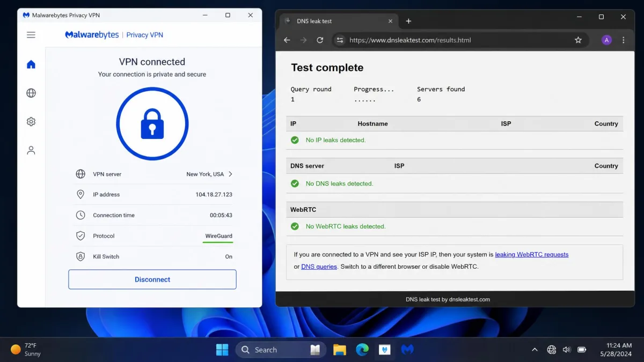This screenshot has height=362, width=644.
Task: Select the connection time 00:05:43
Action: [x=221, y=215]
